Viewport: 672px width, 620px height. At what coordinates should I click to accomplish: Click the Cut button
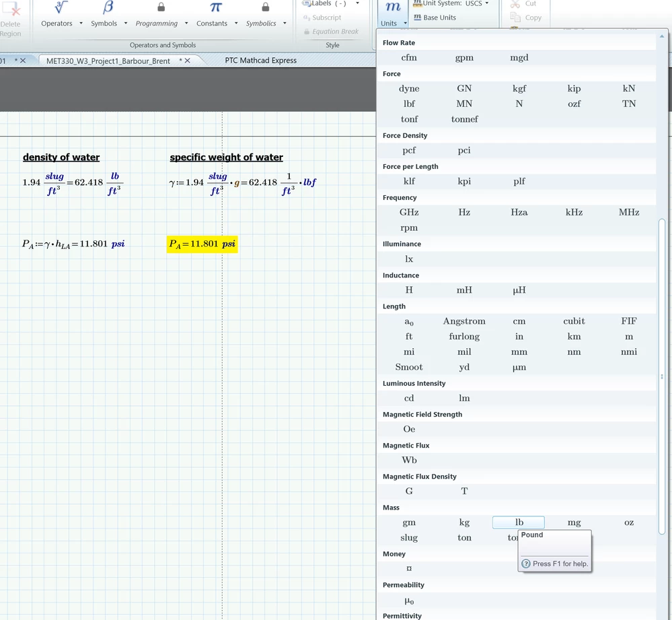coord(523,3)
